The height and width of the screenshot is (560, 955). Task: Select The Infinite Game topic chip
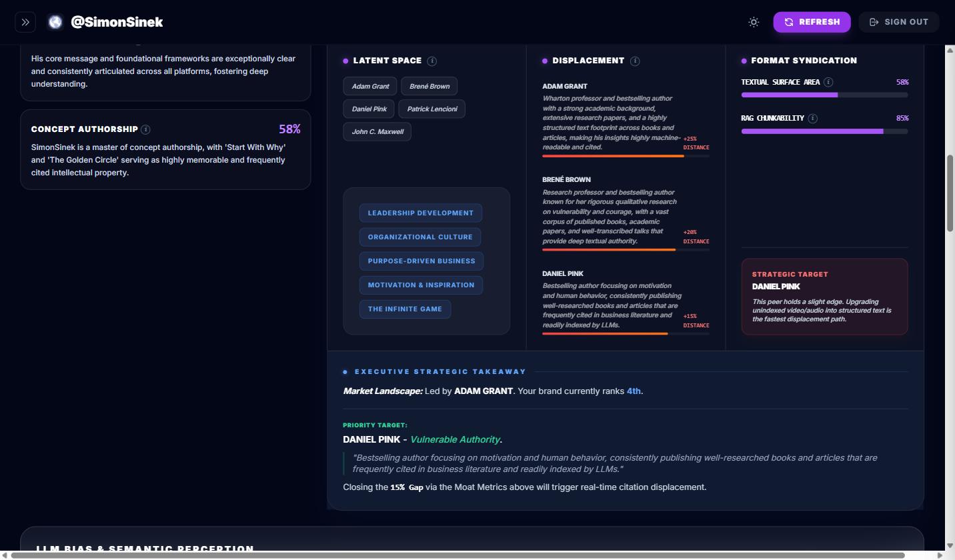pyautogui.click(x=405, y=309)
